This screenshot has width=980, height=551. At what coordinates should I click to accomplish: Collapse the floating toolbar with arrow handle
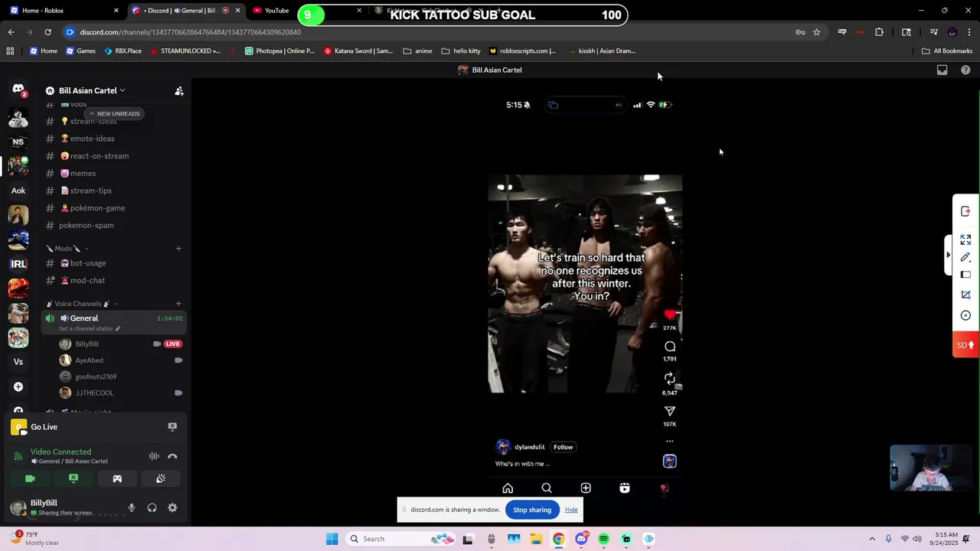(x=949, y=255)
